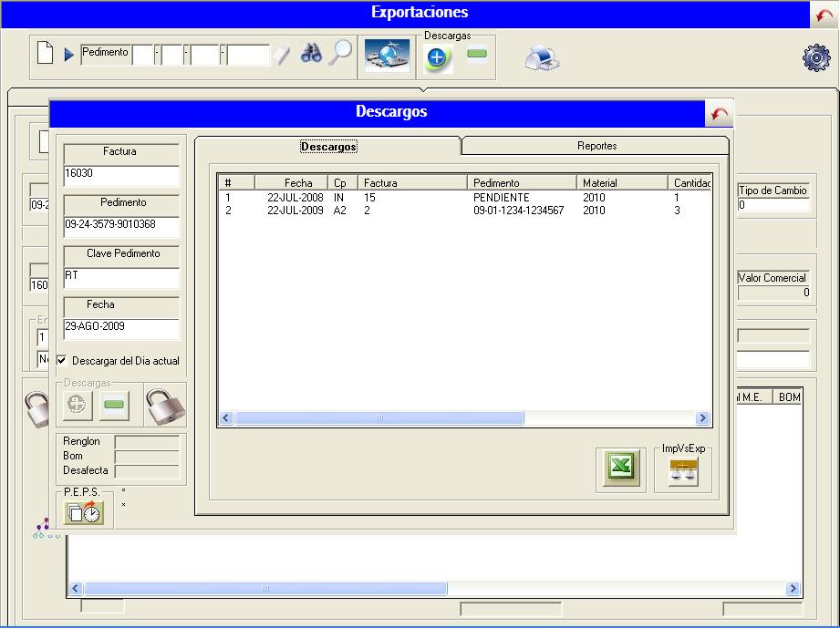Image resolution: width=840 pixels, height=628 pixels.
Task: Click the Cantidad column header
Action: click(690, 182)
